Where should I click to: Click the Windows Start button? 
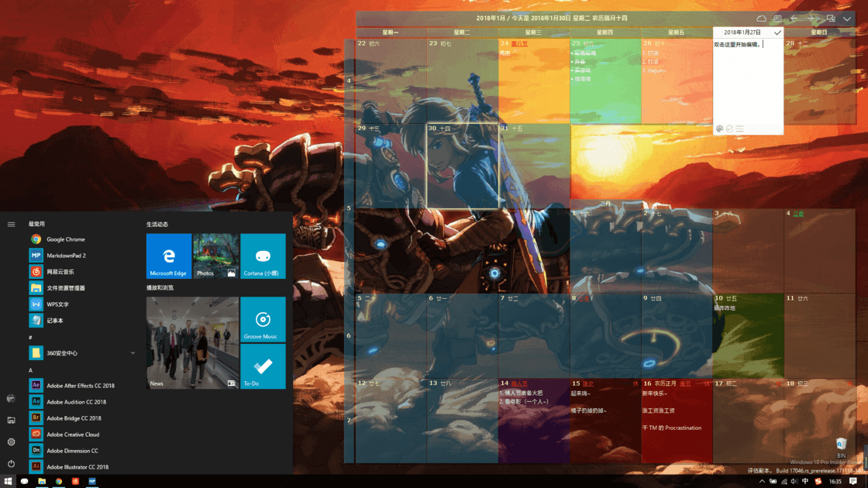[8, 481]
